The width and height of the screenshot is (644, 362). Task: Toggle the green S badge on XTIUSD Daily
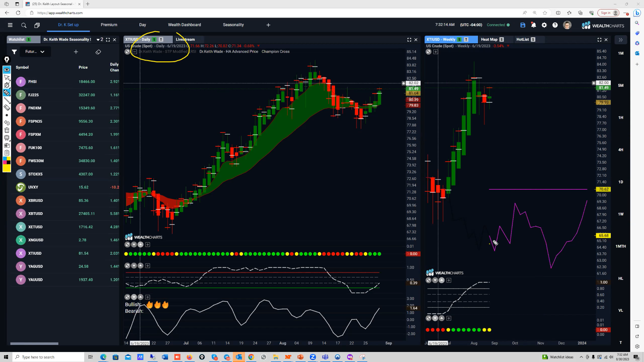(x=154, y=40)
